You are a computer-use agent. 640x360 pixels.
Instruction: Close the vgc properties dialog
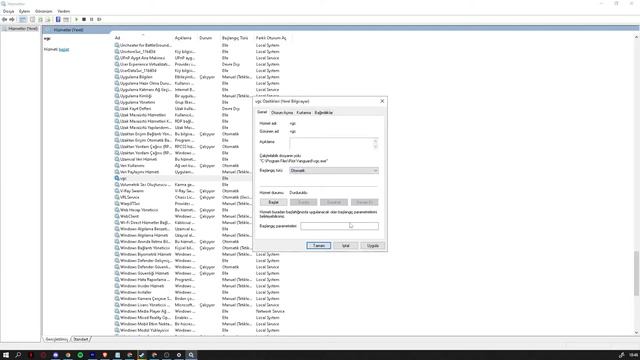click(382, 101)
